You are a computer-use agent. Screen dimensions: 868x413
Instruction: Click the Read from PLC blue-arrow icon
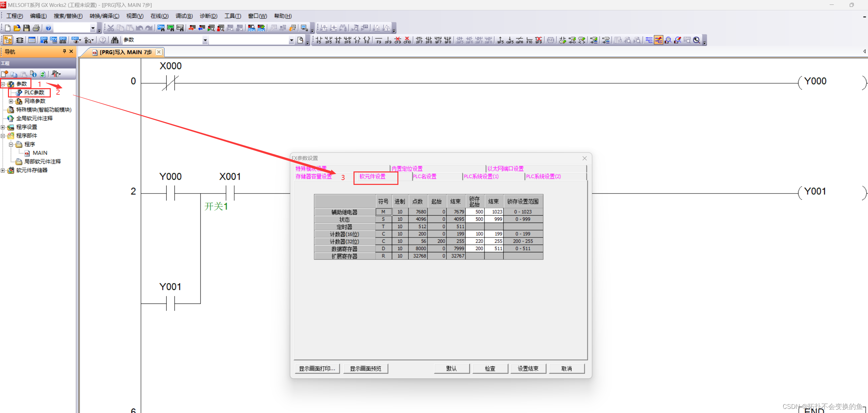pos(201,28)
